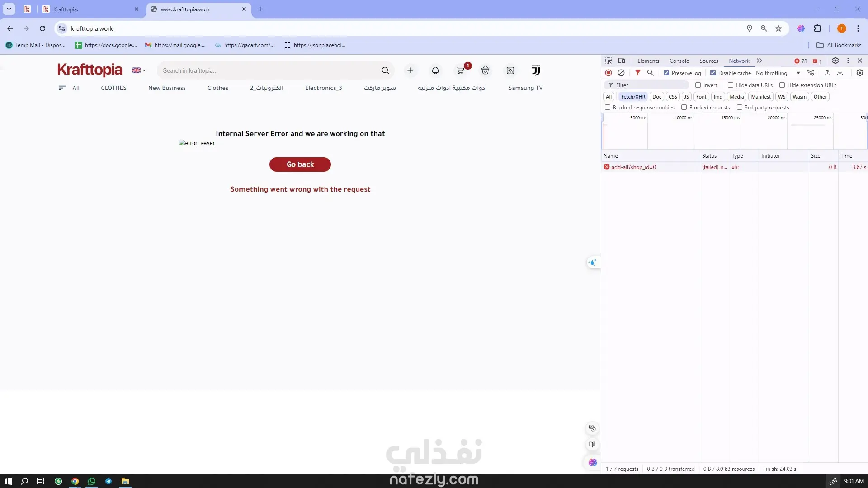Image resolution: width=868 pixels, height=488 pixels.
Task: Click the notification bell icon
Action: 435,70
